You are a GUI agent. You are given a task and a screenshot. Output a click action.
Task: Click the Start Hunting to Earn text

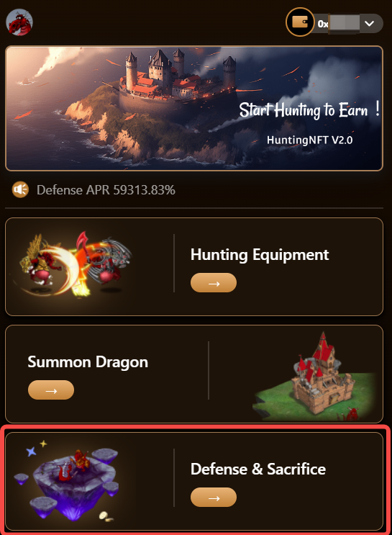tap(309, 110)
